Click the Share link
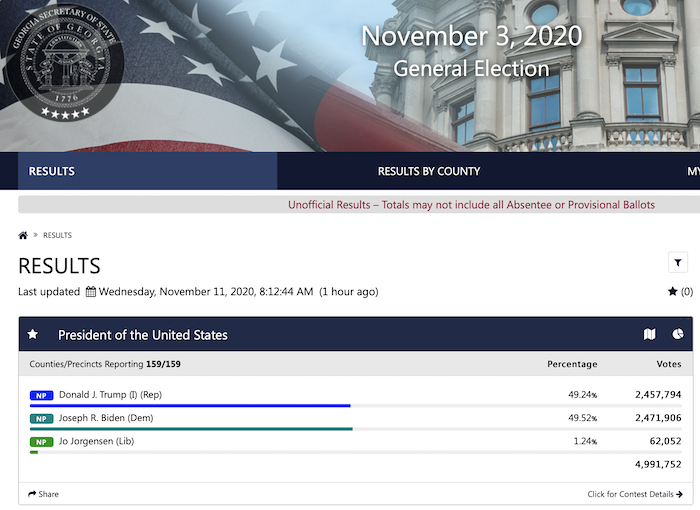Viewport: 700px width, 510px height. [43, 494]
